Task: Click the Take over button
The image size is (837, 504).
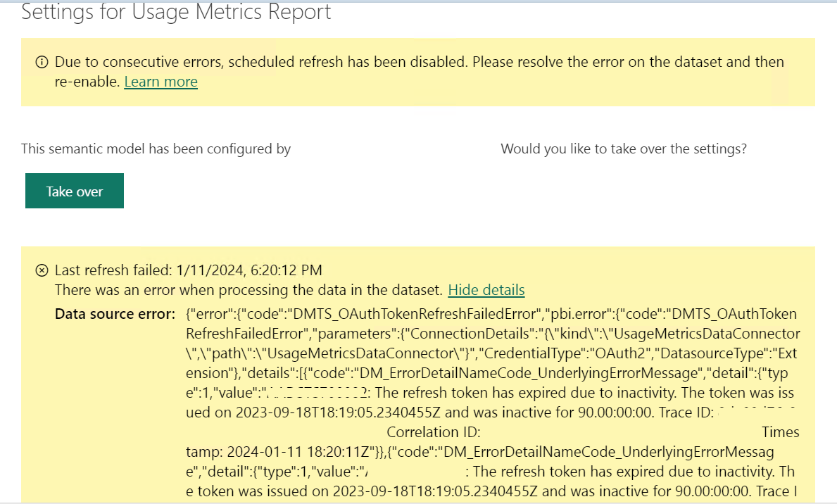Action: [x=74, y=191]
